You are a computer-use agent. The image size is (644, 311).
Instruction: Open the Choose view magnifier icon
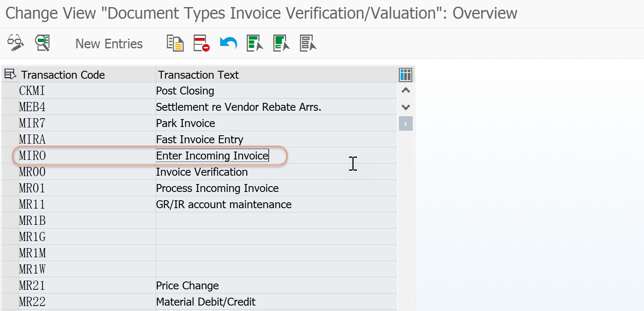[43, 43]
